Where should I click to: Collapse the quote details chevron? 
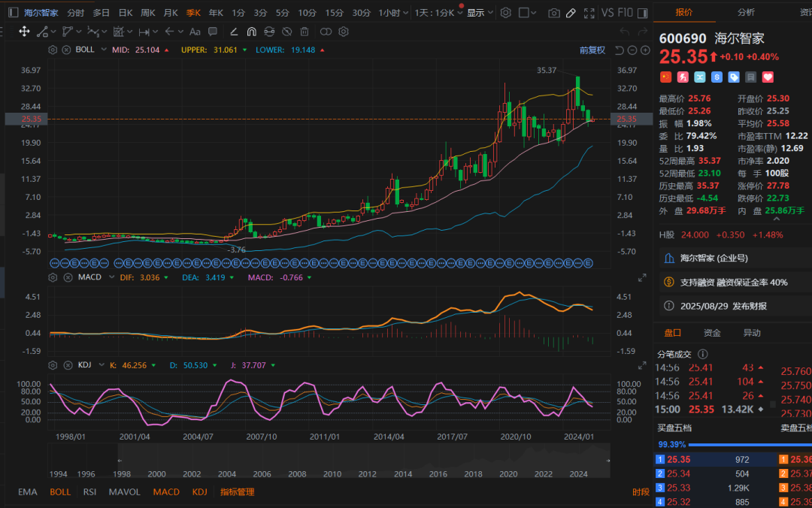tap(776, 219)
